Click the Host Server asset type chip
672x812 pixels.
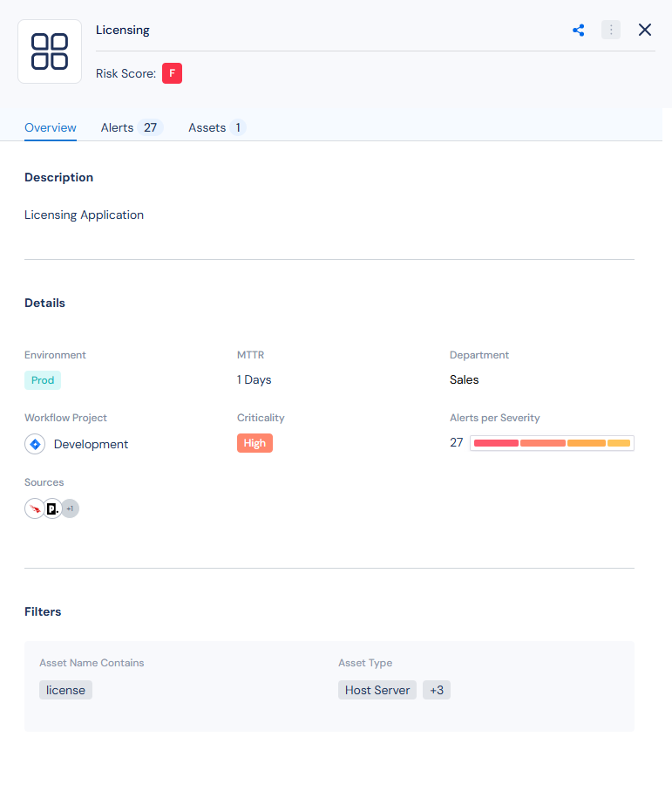pyautogui.click(x=377, y=690)
